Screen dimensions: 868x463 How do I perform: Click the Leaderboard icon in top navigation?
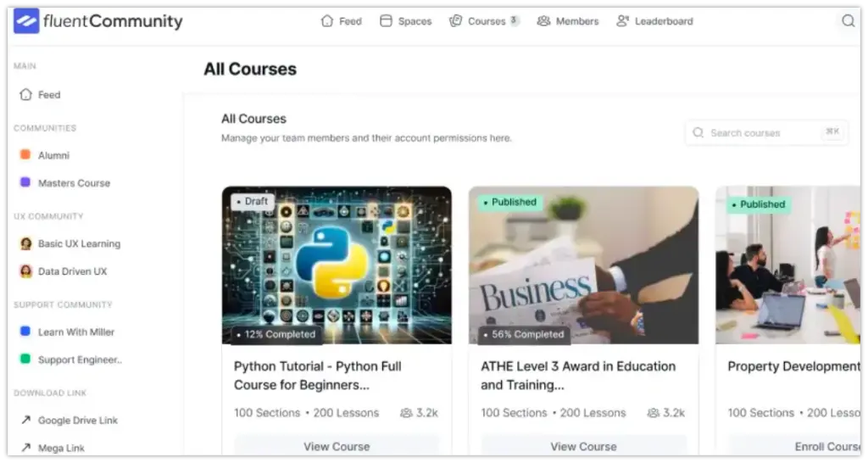pyautogui.click(x=623, y=21)
